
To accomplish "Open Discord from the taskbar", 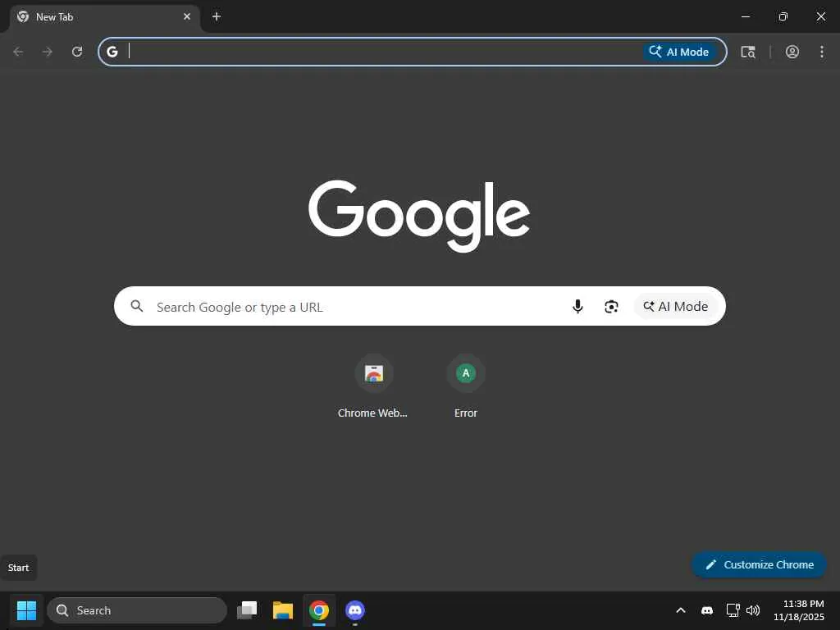I will (354, 610).
